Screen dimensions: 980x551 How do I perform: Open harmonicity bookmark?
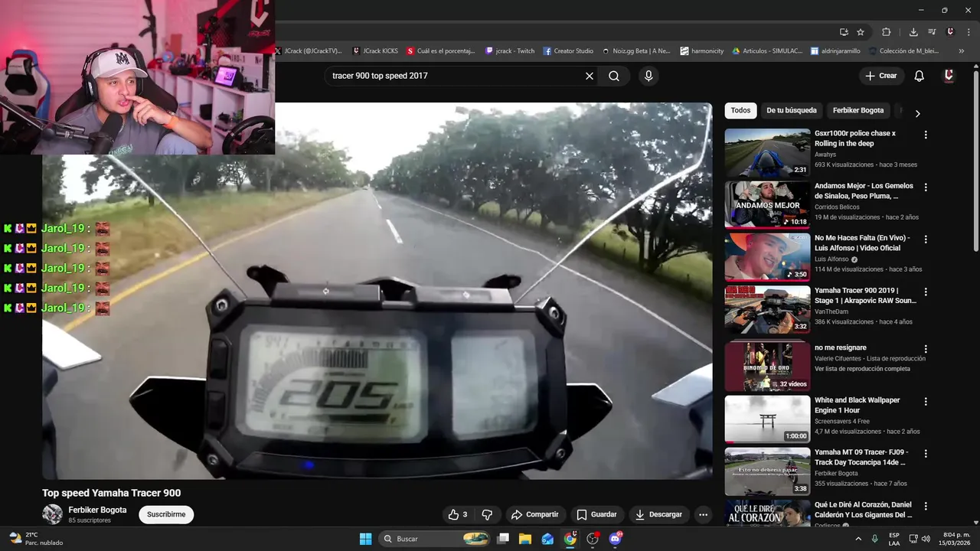click(x=701, y=51)
